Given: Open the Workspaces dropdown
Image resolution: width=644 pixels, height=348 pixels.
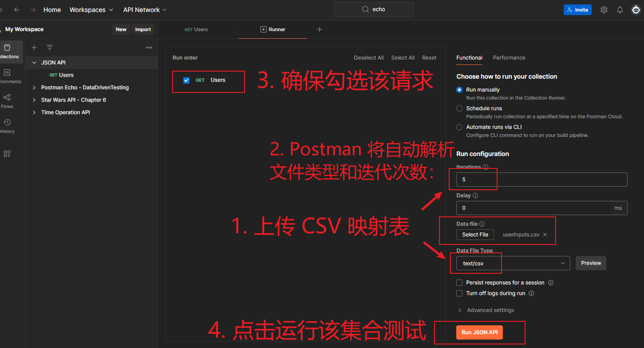Looking at the screenshot, I should (x=91, y=10).
